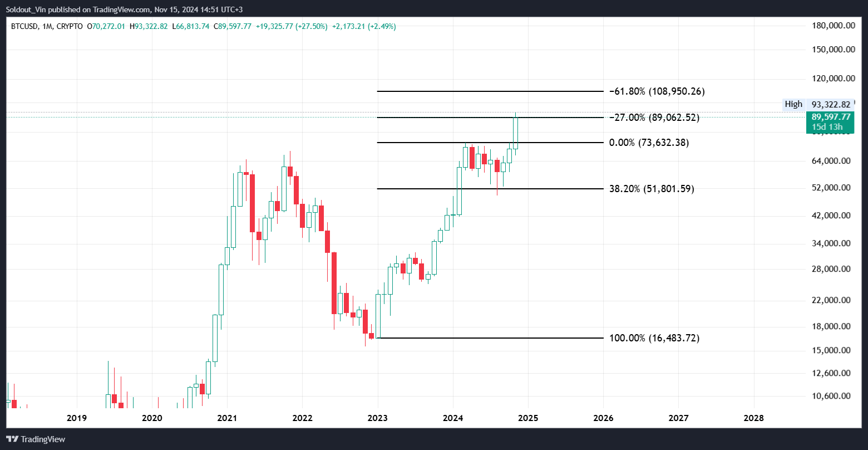868x450 pixels.
Task: Click the latest green candle above 73,632.38
Action: (x=516, y=133)
